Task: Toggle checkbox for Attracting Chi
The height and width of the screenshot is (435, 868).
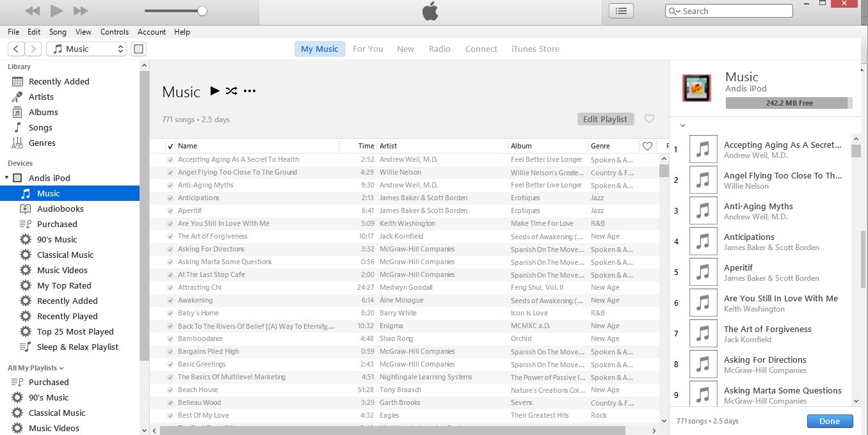Action: (x=170, y=287)
